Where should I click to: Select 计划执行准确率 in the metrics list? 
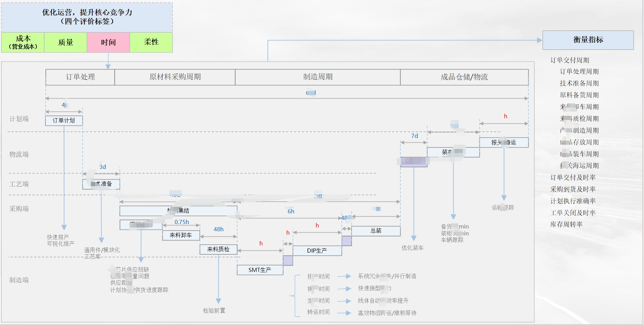point(573,201)
